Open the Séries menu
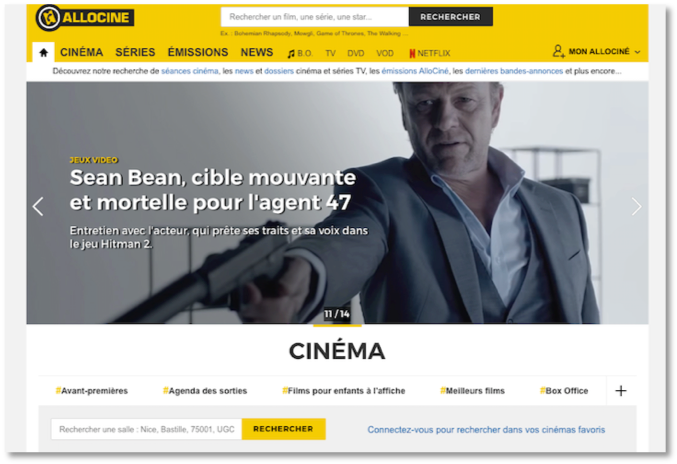The width and height of the screenshot is (677, 464). tap(135, 52)
